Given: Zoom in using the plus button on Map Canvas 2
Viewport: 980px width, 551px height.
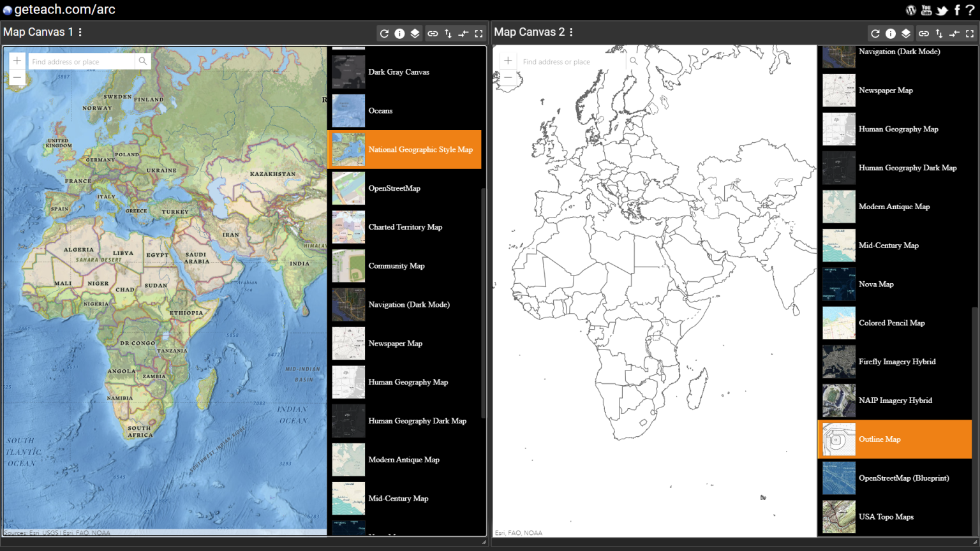Looking at the screenshot, I should (508, 60).
